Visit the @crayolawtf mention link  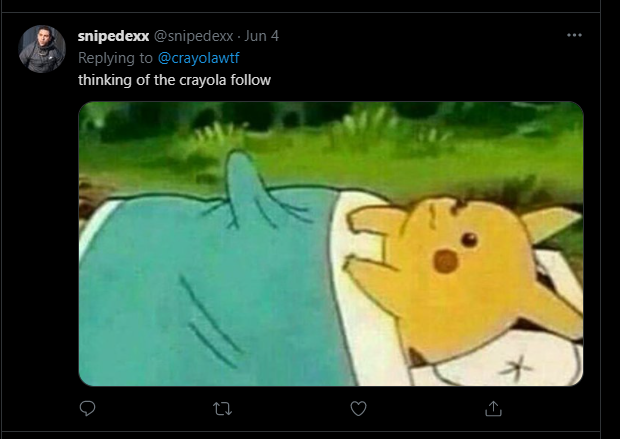(201, 57)
